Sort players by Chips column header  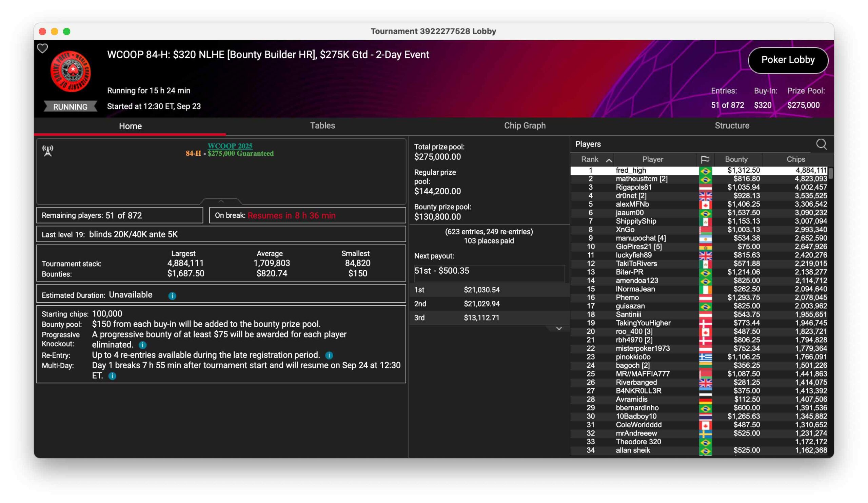point(796,159)
